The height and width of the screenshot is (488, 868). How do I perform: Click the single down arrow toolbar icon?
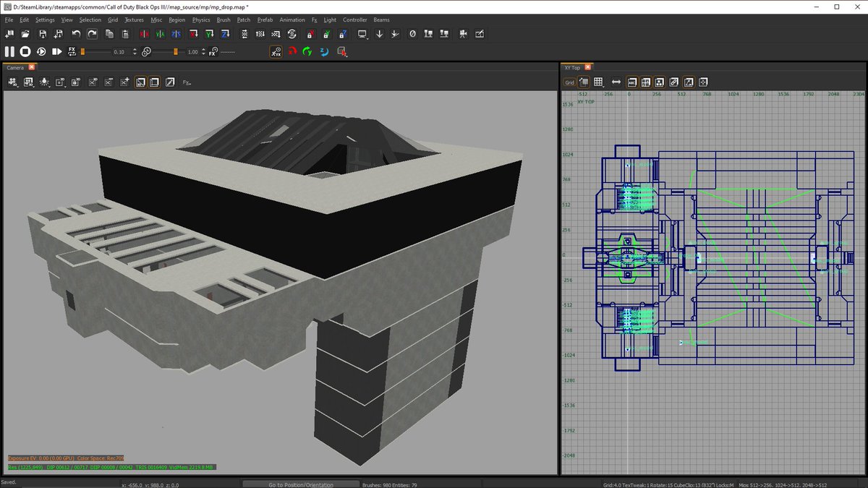pos(380,34)
